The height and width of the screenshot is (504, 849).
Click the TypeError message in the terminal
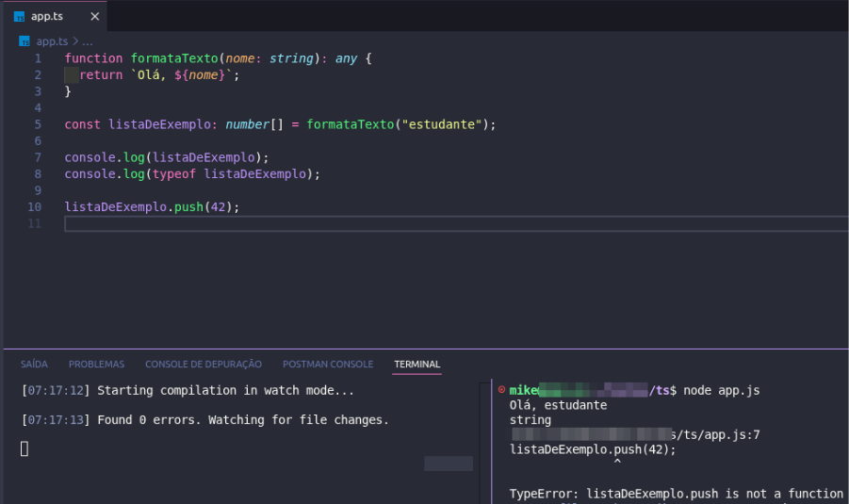(677, 494)
